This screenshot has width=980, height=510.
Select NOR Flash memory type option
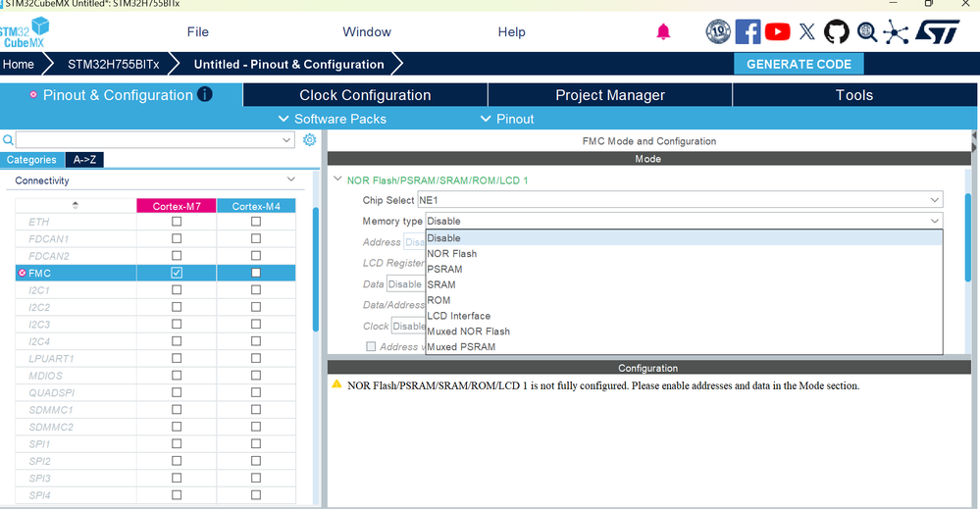(684, 253)
